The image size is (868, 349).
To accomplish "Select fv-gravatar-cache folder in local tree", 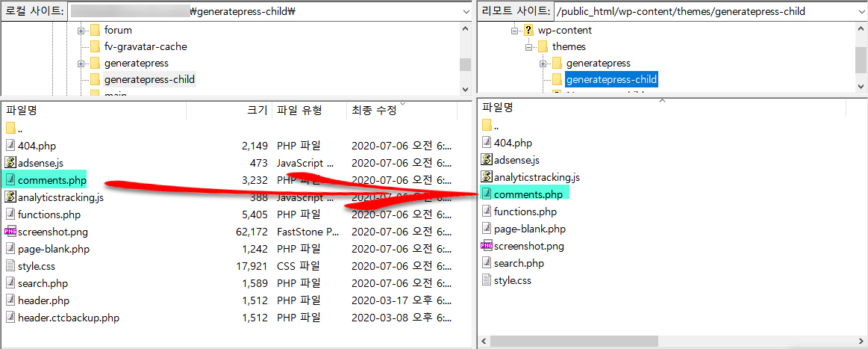I will pyautogui.click(x=145, y=46).
